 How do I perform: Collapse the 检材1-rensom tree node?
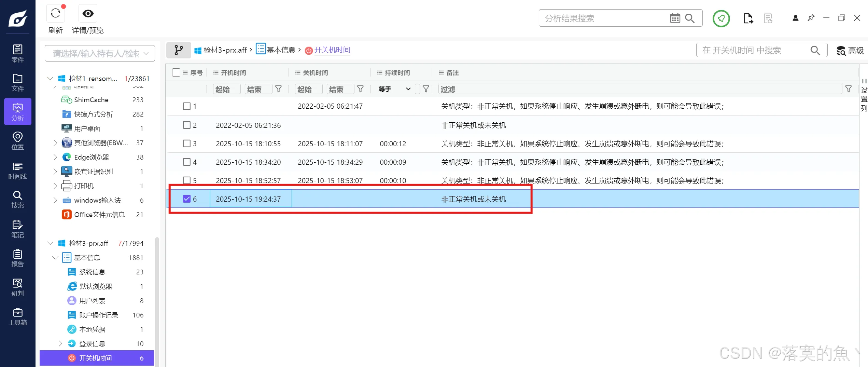50,79
